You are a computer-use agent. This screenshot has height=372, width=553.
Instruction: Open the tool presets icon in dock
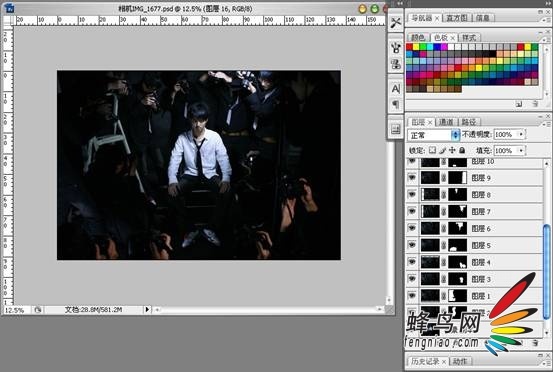(396, 23)
